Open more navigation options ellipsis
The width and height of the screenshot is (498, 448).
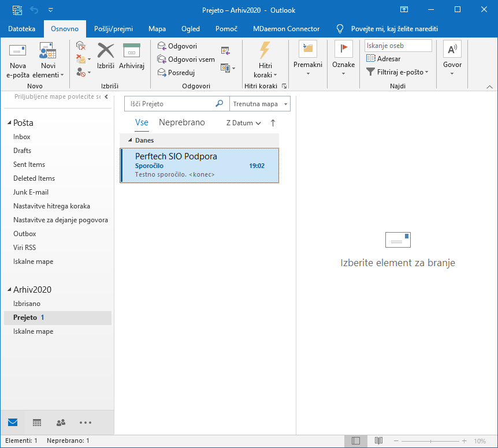(x=86, y=422)
